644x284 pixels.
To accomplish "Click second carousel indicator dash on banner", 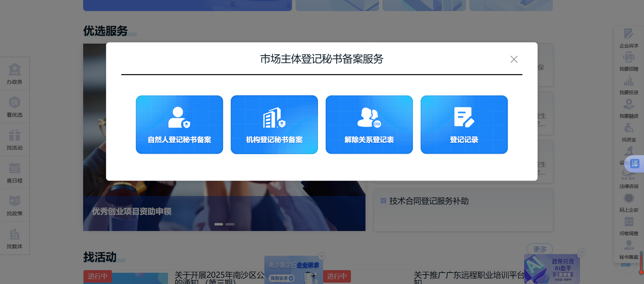I will click(x=230, y=224).
